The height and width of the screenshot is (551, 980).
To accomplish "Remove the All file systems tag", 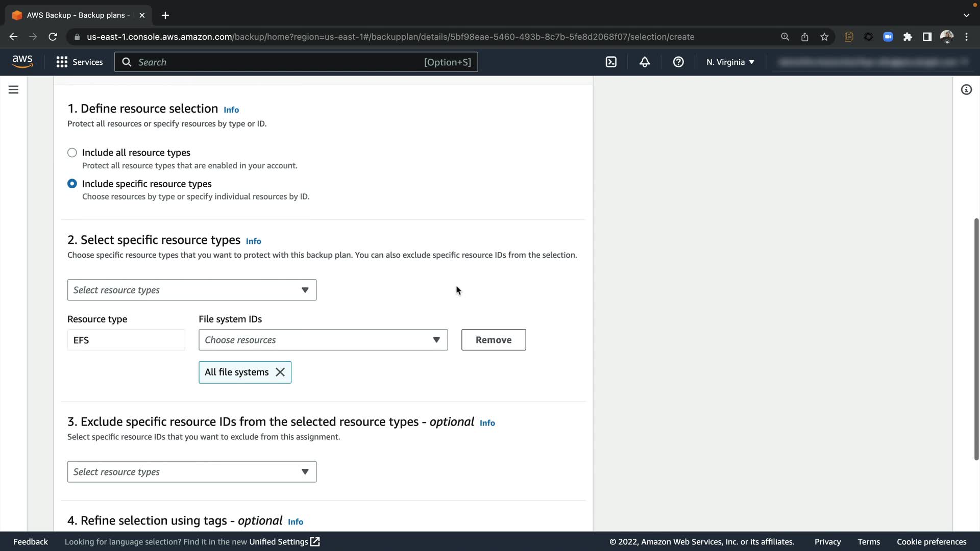I will pyautogui.click(x=280, y=372).
